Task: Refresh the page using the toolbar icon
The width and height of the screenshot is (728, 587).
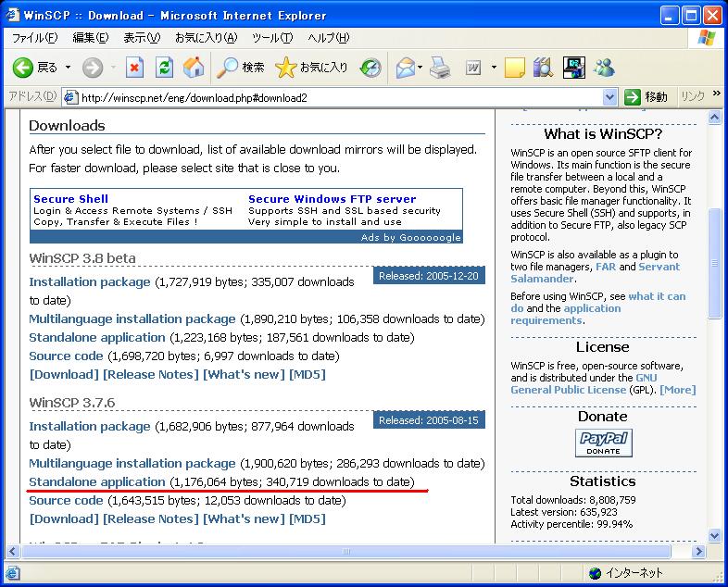Action: pos(164,68)
